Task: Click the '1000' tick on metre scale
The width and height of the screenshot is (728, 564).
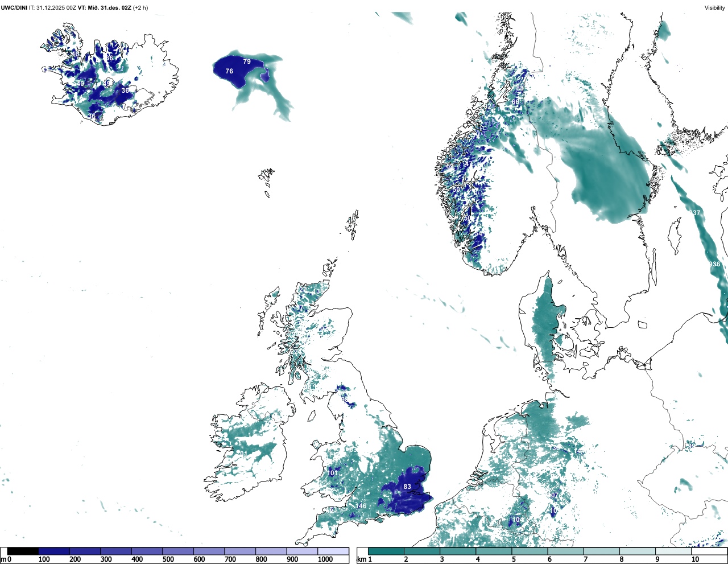Action: 325,560
